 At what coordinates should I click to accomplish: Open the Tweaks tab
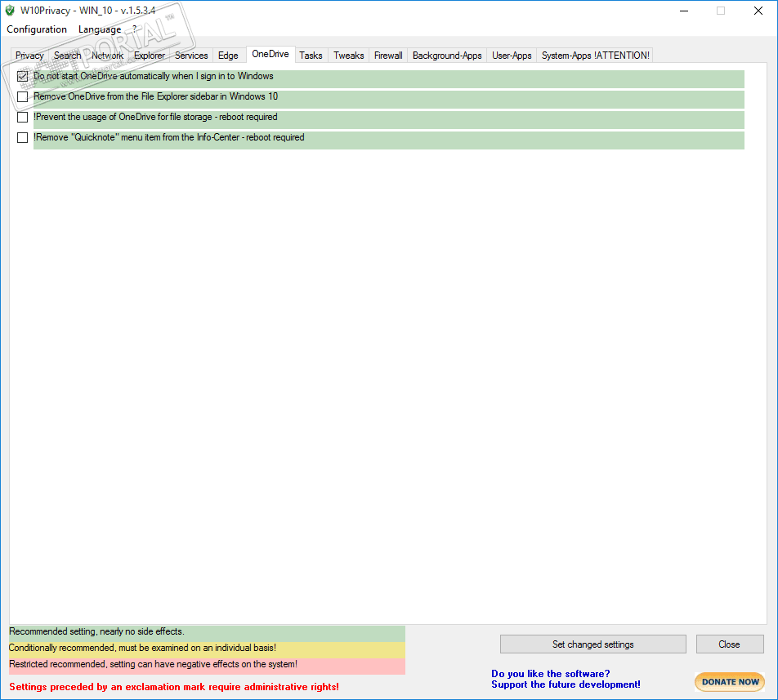[348, 56]
